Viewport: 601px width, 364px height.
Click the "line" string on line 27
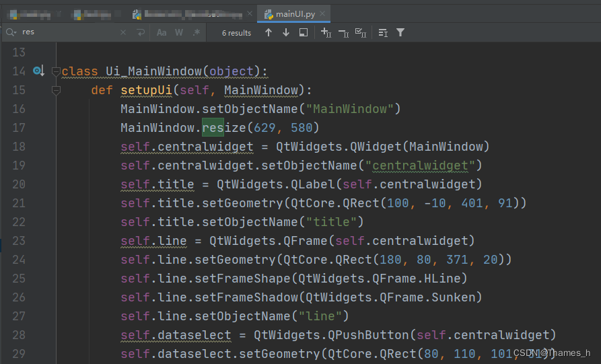pyautogui.click(x=320, y=316)
